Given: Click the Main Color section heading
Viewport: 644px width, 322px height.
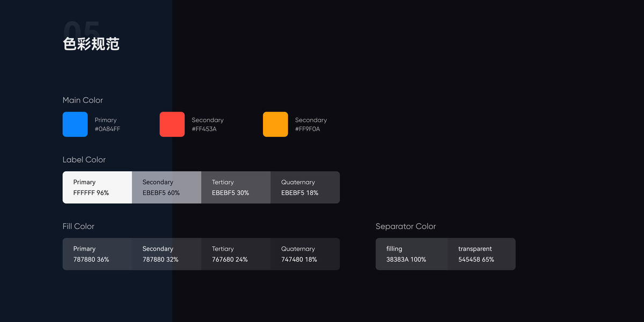Looking at the screenshot, I should click(83, 100).
